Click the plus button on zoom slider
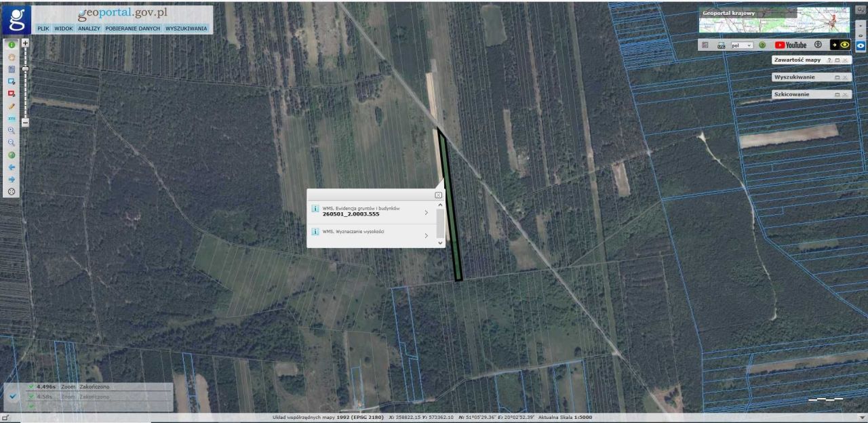 point(25,43)
